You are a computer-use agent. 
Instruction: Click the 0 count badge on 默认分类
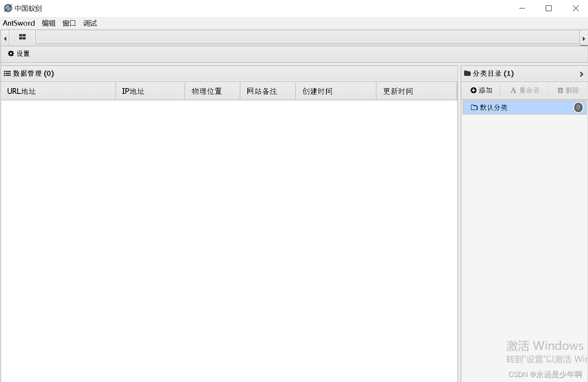578,107
